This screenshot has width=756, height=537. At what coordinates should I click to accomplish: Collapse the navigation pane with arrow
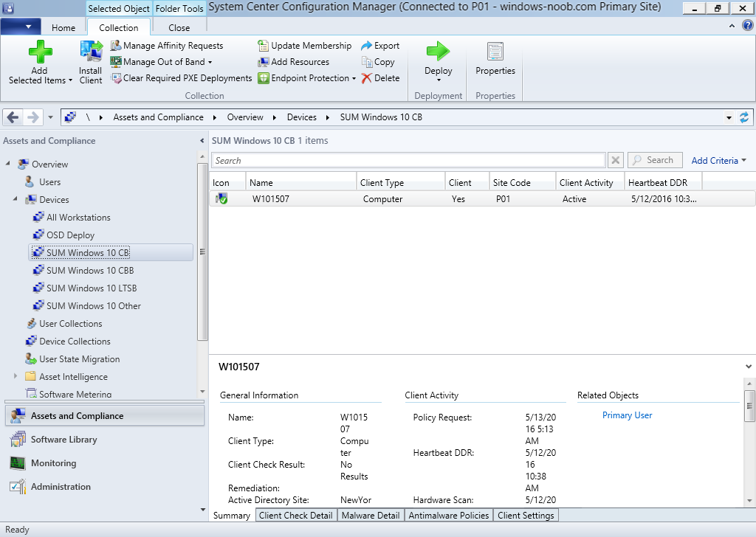click(x=202, y=141)
